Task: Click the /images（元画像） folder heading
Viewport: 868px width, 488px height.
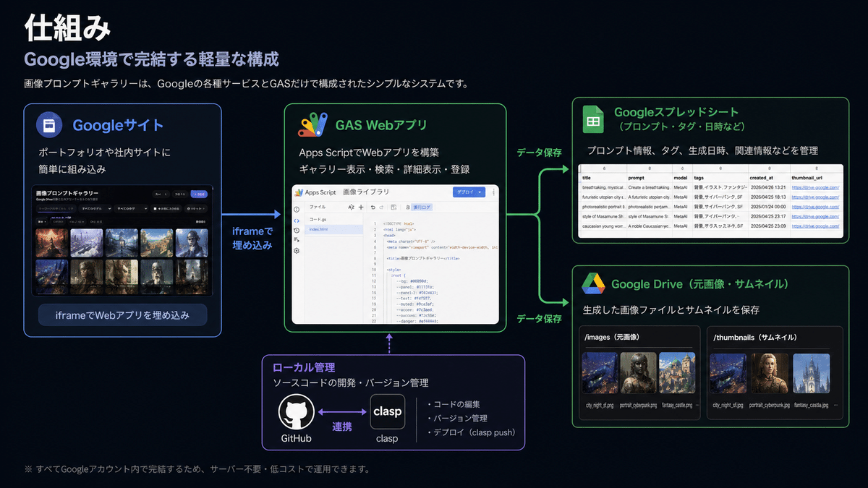Action: [612, 338]
